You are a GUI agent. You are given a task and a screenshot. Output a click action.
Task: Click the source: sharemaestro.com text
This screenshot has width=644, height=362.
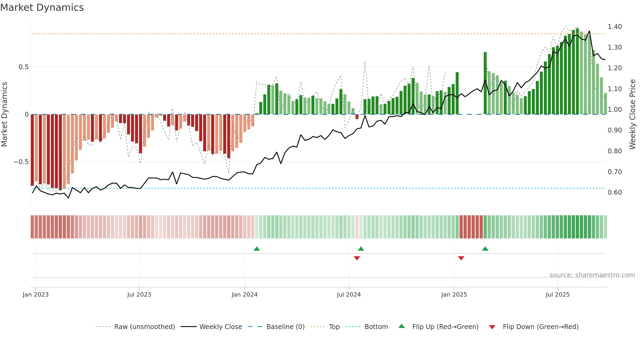coord(592,275)
